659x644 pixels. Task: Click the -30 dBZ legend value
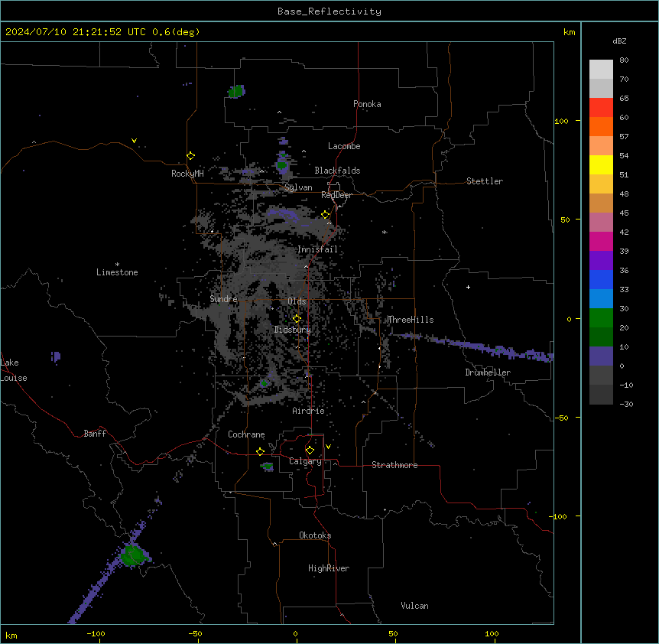626,404
